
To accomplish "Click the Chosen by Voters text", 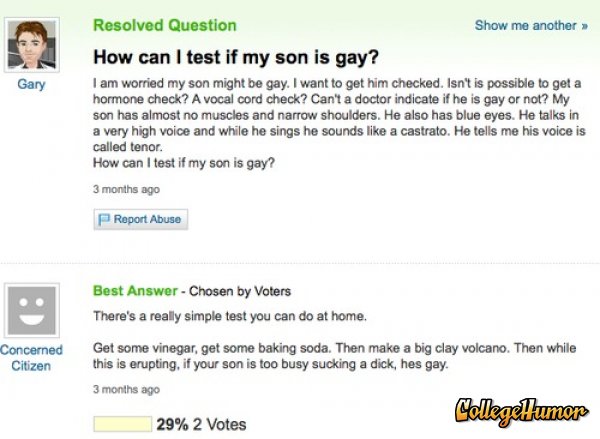I will tap(238, 292).
